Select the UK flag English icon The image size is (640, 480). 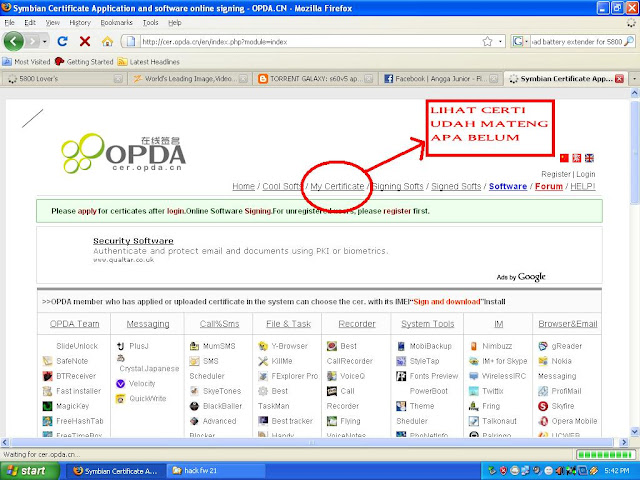[589, 158]
